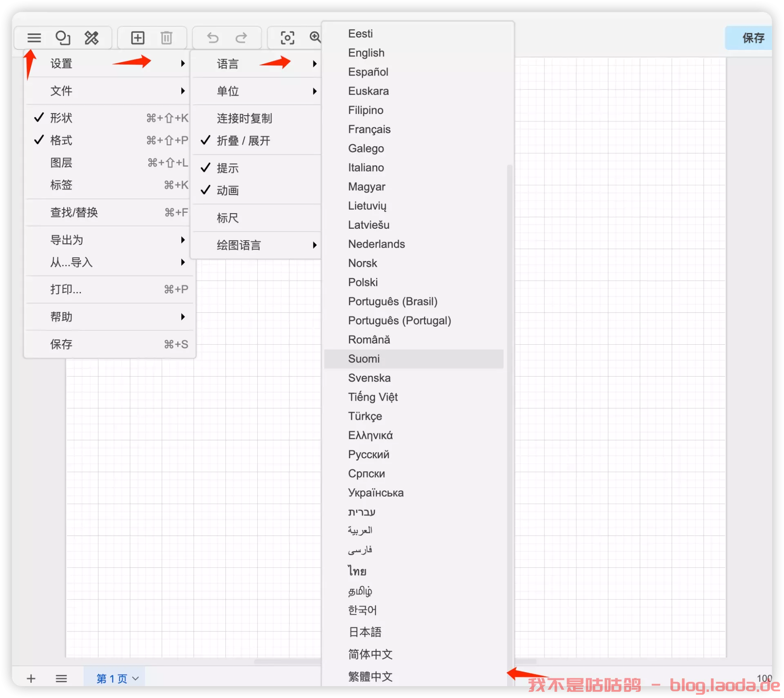Choose 查找/替换 to find and replace
Screen dimensions: 784x698
click(x=74, y=212)
